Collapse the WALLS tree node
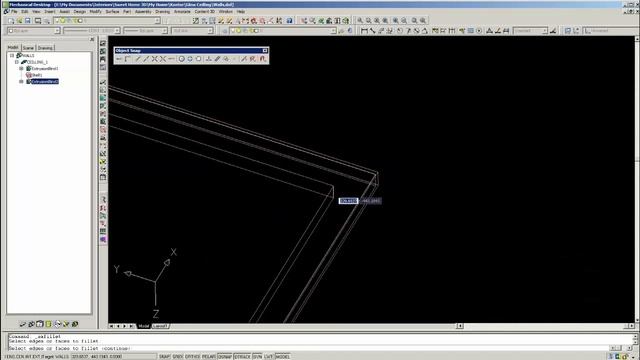The image size is (640, 360). (12, 55)
